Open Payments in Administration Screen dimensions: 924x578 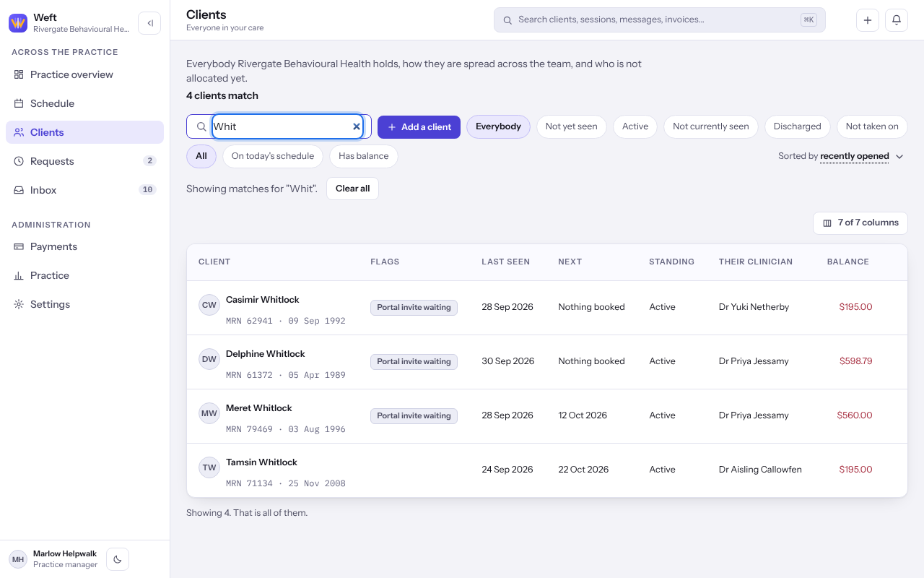(x=85, y=246)
